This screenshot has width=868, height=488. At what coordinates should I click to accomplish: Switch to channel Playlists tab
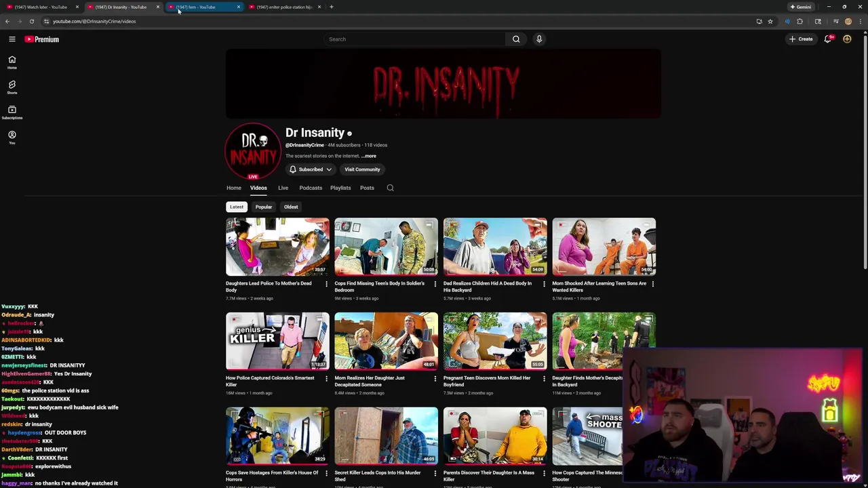tap(340, 188)
